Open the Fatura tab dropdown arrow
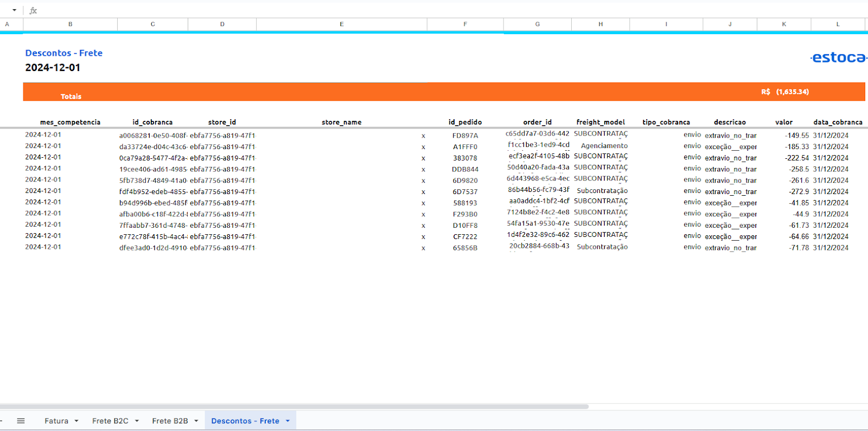Viewport: 868px width, 431px height. tap(76, 421)
